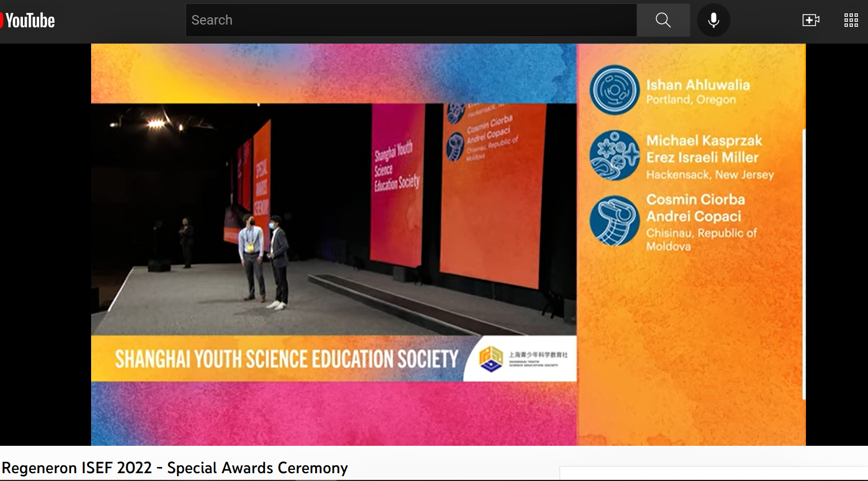This screenshot has height=481, width=868.
Task: Open the Create video camera icon
Action: point(810,20)
